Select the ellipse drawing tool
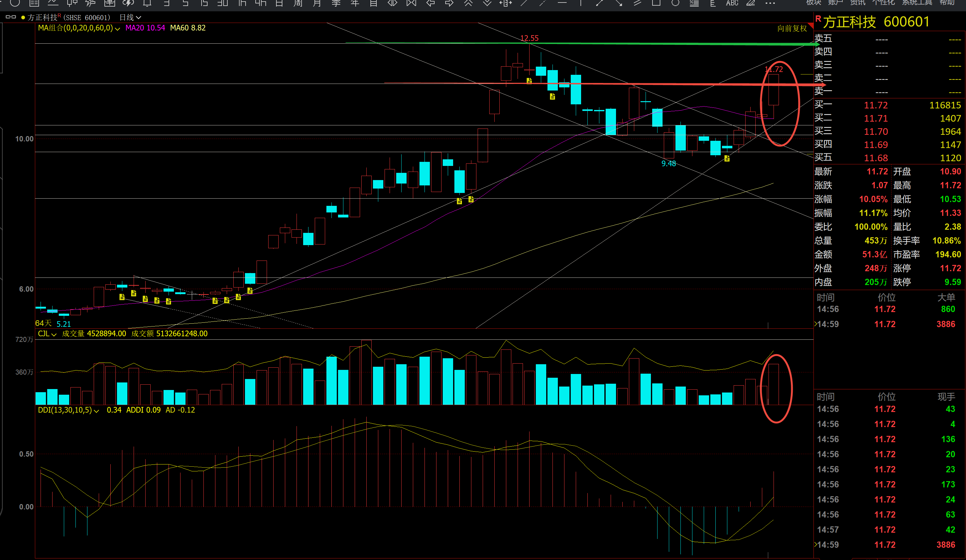This screenshot has height=560, width=966. 675,3
